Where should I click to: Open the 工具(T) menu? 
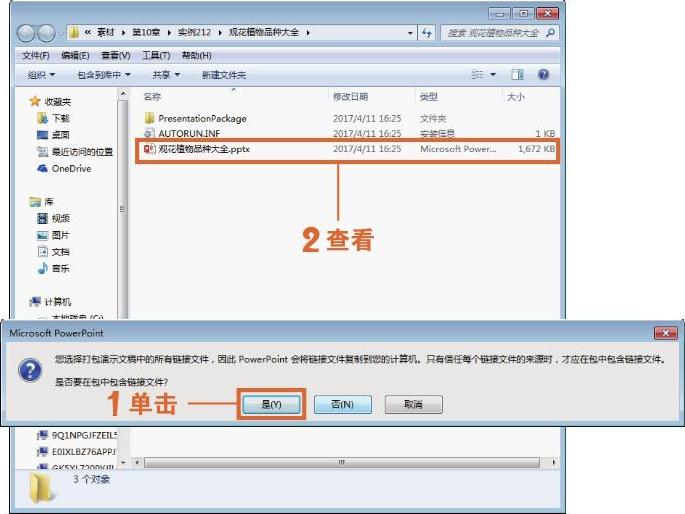coord(156,55)
